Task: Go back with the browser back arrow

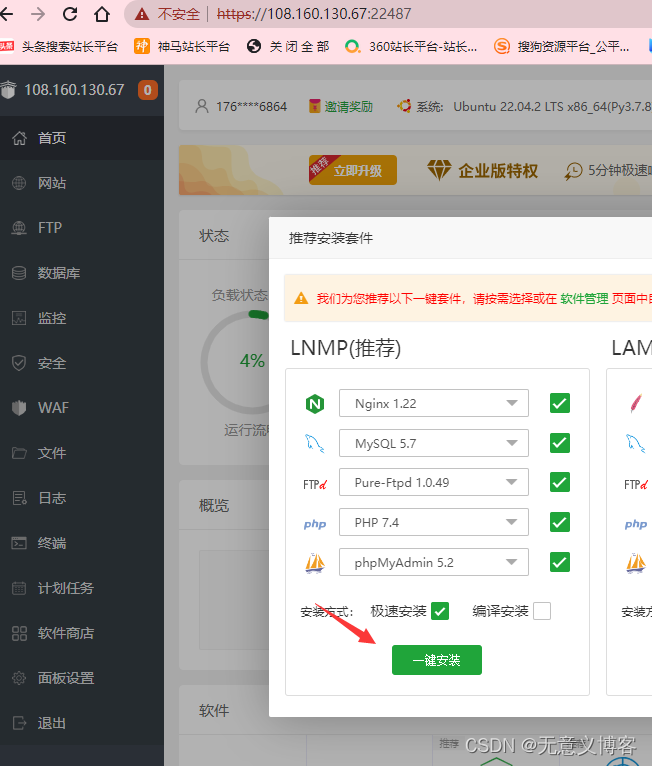Action: (x=6, y=14)
